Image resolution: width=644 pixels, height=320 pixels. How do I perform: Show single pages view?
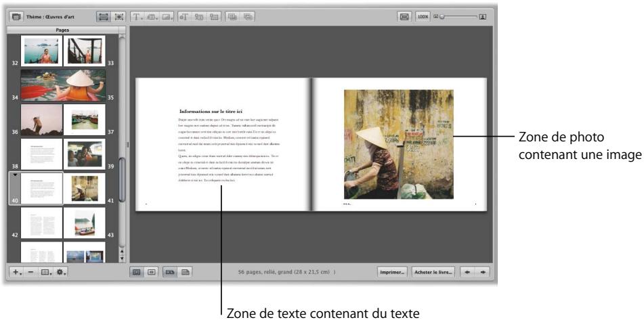(x=186, y=271)
